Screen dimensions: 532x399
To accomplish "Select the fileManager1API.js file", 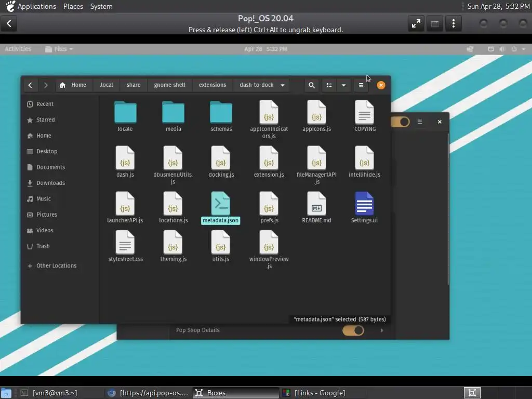I will tap(316, 165).
